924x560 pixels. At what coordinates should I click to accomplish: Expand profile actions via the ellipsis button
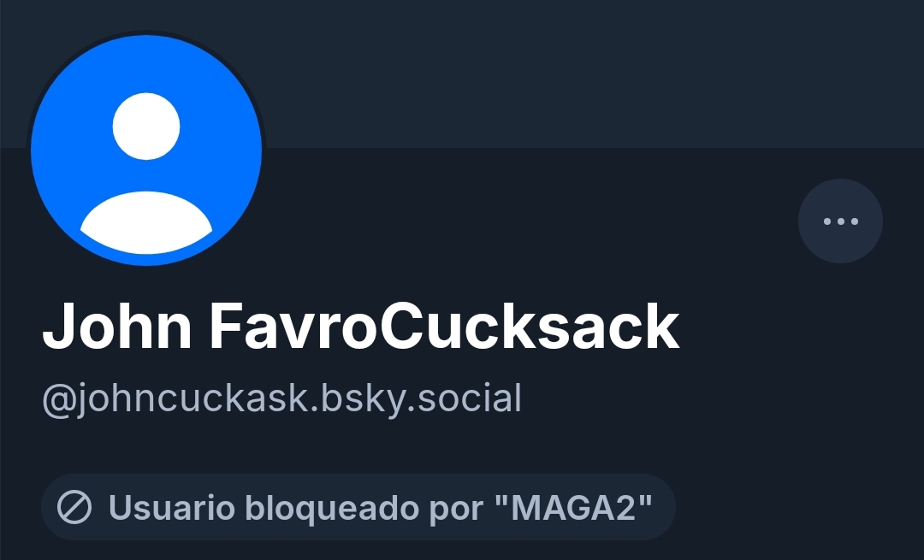[x=840, y=221]
